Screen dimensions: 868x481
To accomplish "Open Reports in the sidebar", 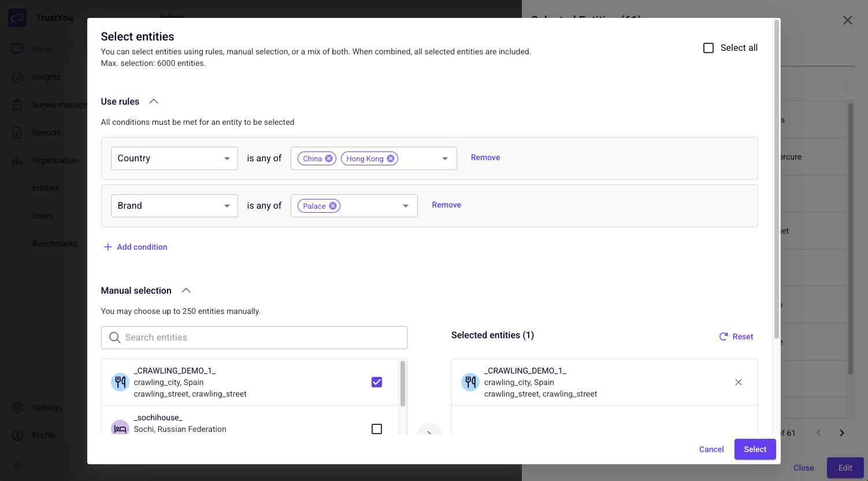I will (46, 132).
